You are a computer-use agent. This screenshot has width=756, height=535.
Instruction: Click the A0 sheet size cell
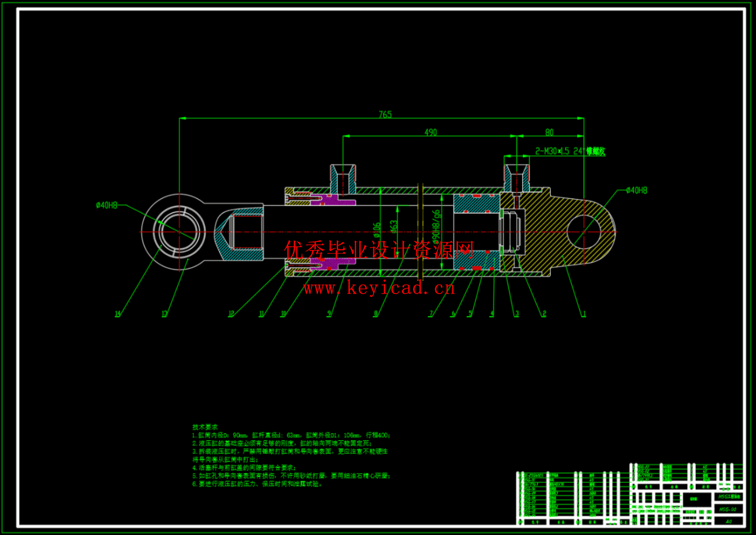pyautogui.click(x=728, y=522)
